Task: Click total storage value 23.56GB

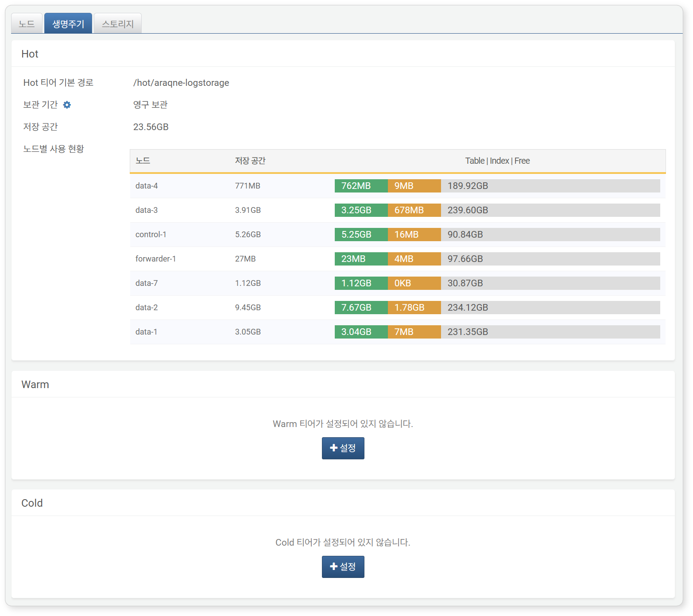Action: (x=151, y=127)
